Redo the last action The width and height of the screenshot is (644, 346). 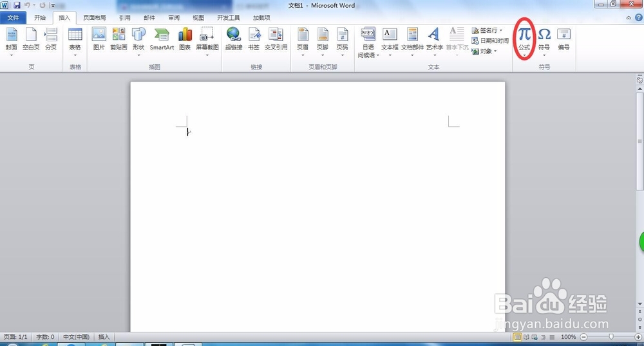43,5
